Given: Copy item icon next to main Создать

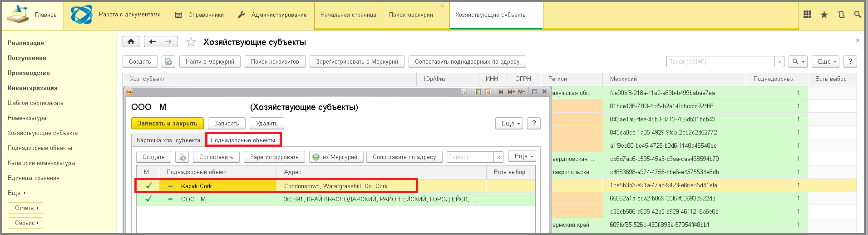Looking at the screenshot, I should coord(168,61).
